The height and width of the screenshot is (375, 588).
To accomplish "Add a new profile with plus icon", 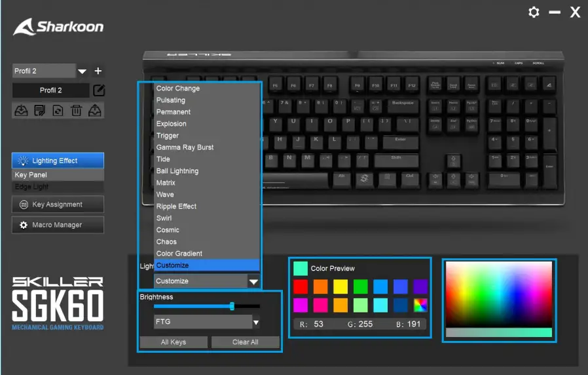I will click(98, 71).
